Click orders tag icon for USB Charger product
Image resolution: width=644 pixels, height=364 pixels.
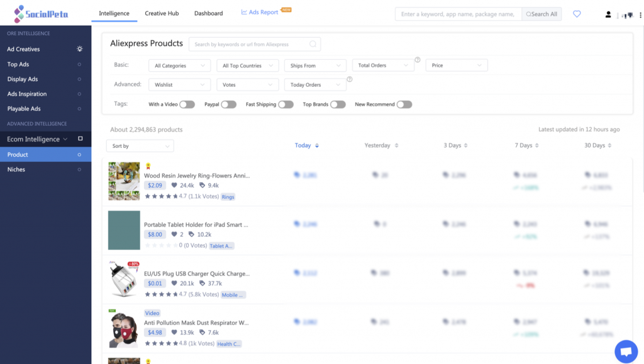(202, 283)
